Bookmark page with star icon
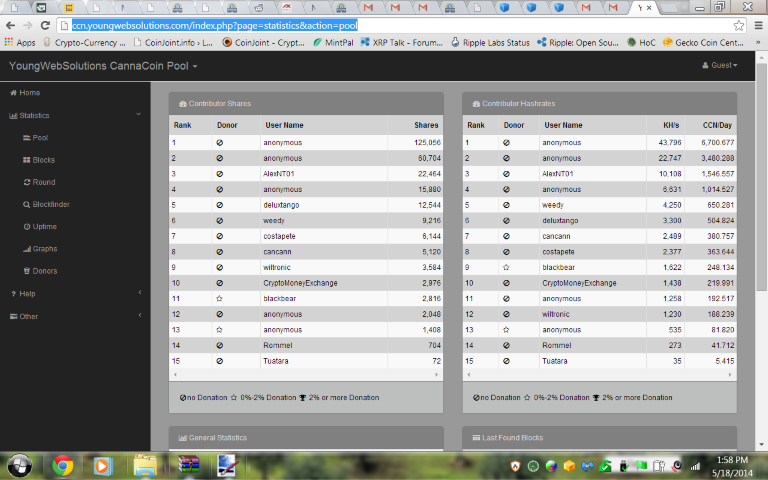Screen dimensions: 768x480 pos(739,25)
